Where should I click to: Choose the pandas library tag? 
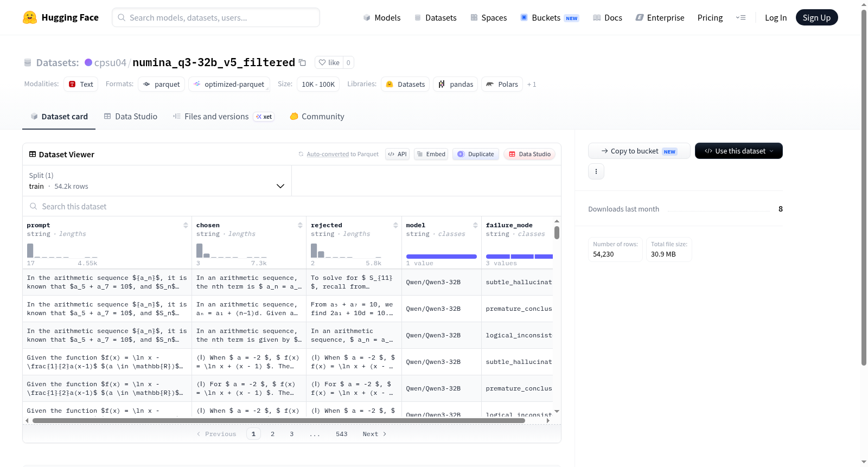(456, 84)
